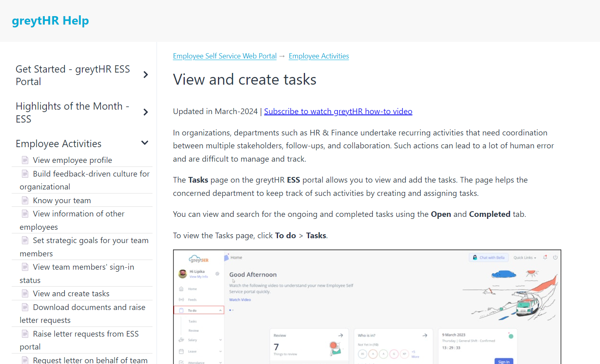The height and width of the screenshot is (364, 600).
Task: Open Raise letter requests from ESS portal
Action: coord(79,340)
